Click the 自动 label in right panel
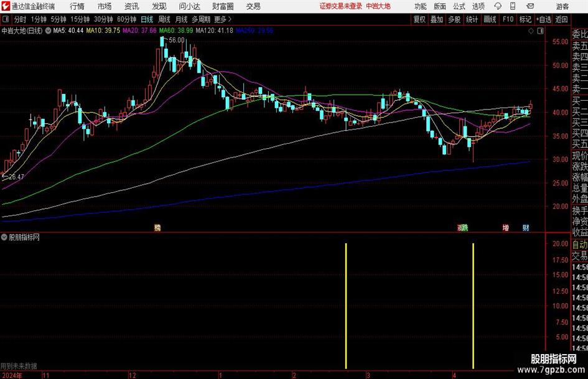Image resolution: width=588 pixels, height=379 pixels. pos(580,245)
